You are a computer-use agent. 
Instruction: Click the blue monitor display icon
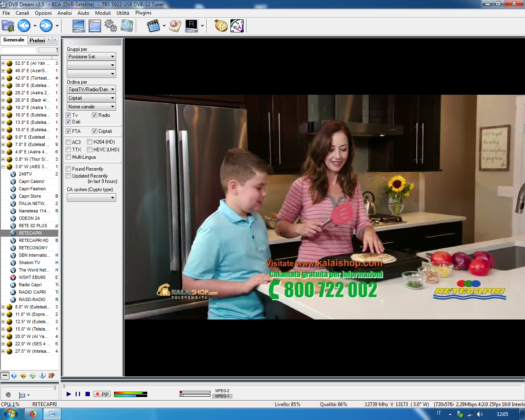point(78,26)
